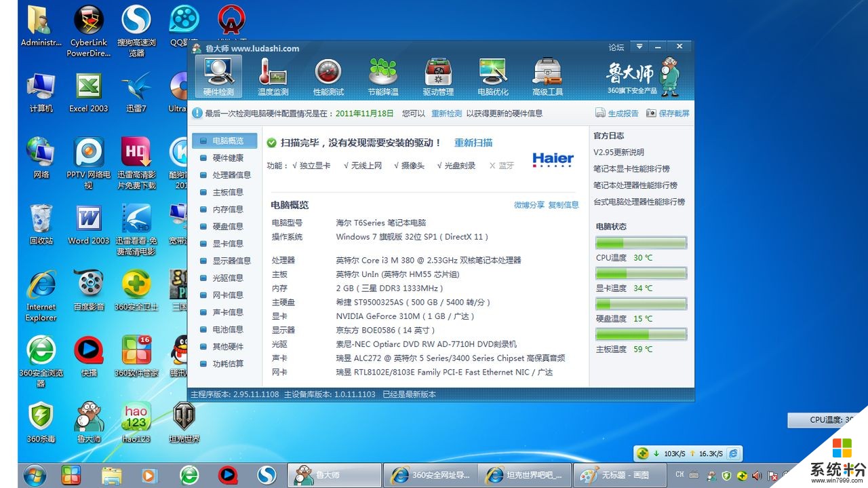Click 保存截屏 save screenshot icon
868x488 pixels.
coord(668,113)
